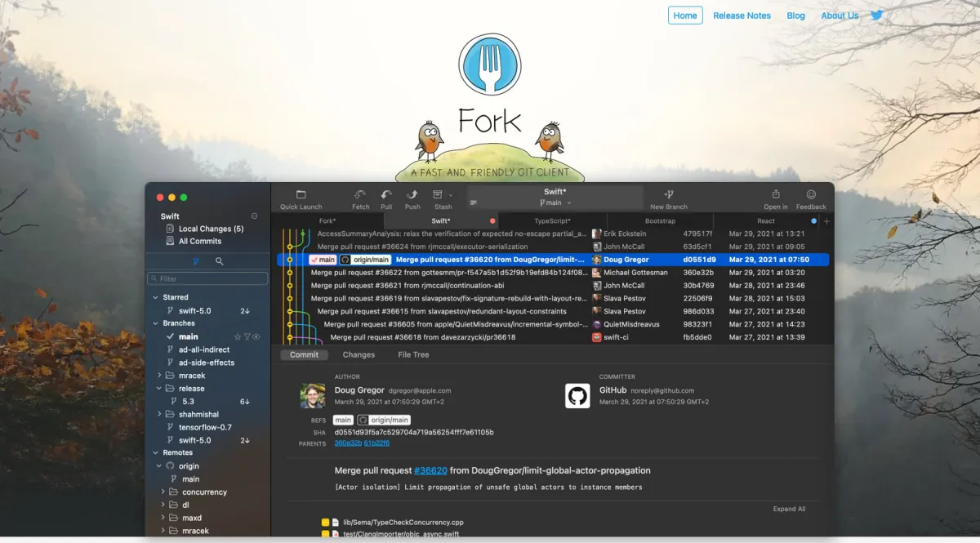
Task: Click the circular minus icon beside the Swift repository name
Action: pos(254,216)
